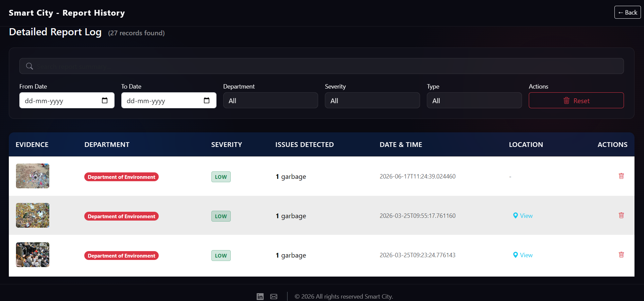Screen dimensions: 644x301
Task: Click the DATE & TIME column header
Action: click(401, 145)
